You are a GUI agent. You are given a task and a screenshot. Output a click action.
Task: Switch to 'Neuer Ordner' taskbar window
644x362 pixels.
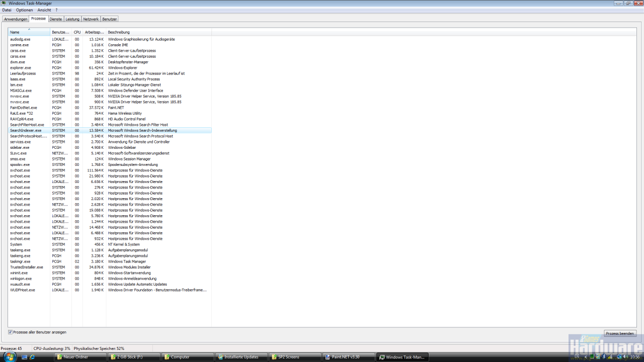(x=80, y=357)
